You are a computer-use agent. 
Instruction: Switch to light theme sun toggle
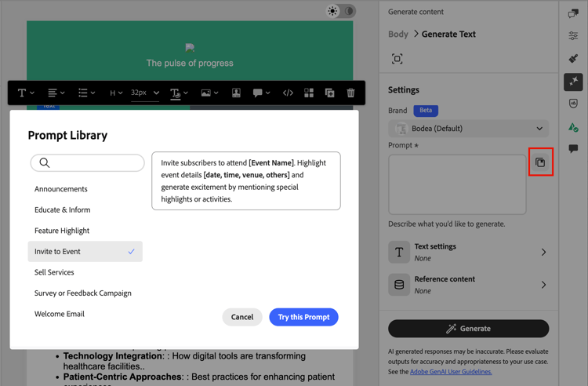tap(332, 11)
